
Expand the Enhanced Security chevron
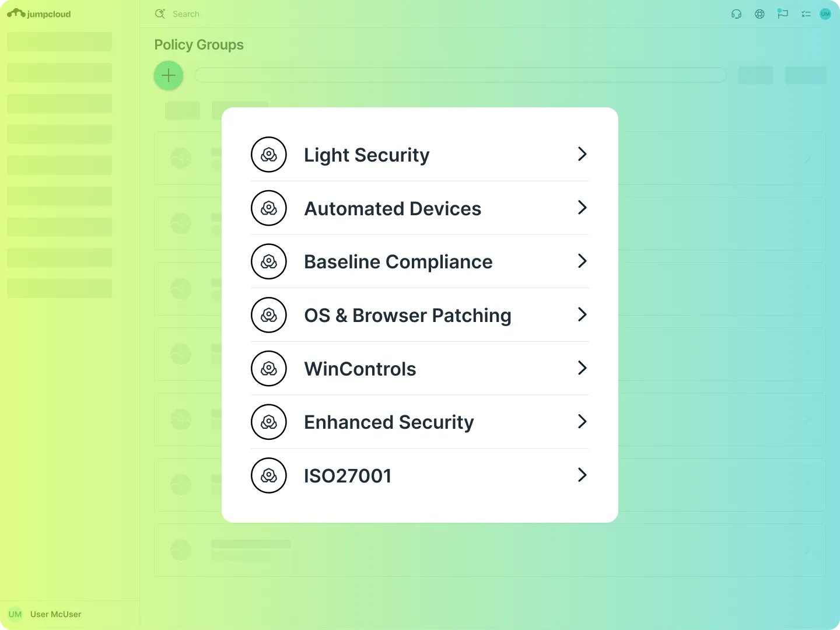[582, 421]
